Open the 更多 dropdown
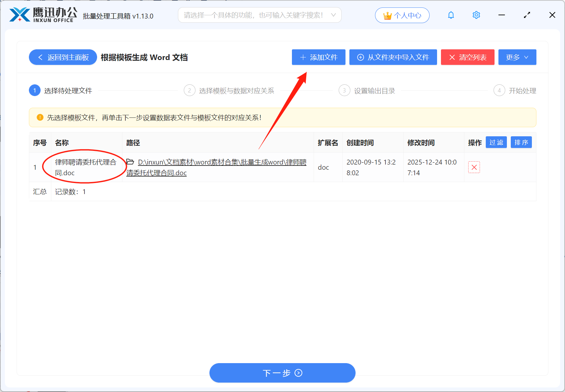Image resolution: width=565 pixels, height=392 pixels. pyautogui.click(x=517, y=57)
